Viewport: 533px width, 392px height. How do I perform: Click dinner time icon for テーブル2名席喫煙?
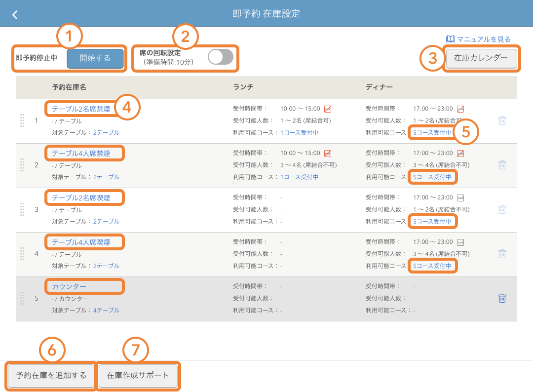[x=460, y=198]
